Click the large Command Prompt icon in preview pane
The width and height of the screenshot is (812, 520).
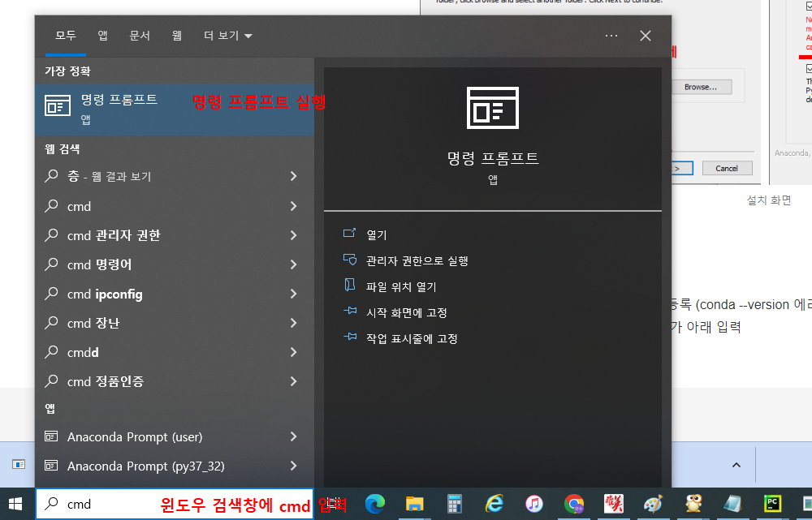[x=493, y=108]
